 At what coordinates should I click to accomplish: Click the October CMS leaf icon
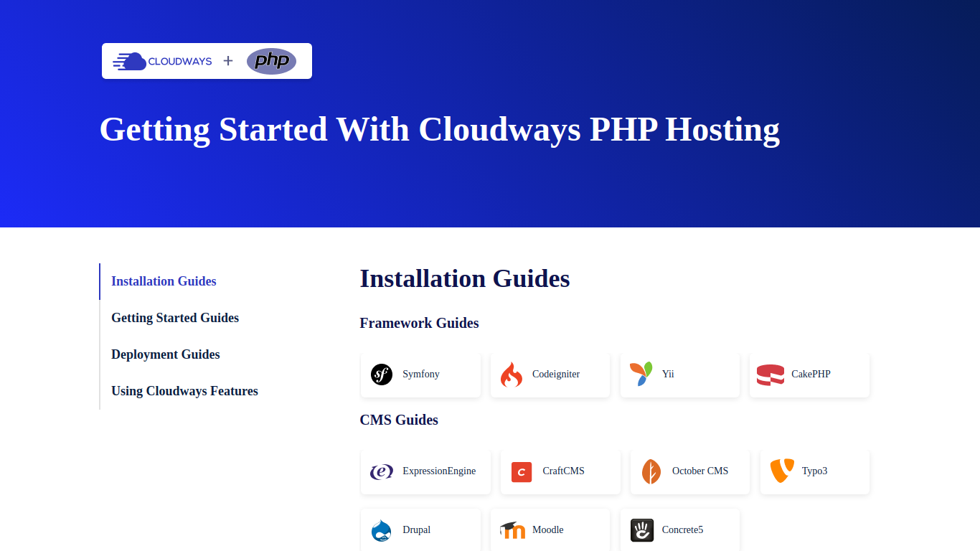tap(651, 471)
